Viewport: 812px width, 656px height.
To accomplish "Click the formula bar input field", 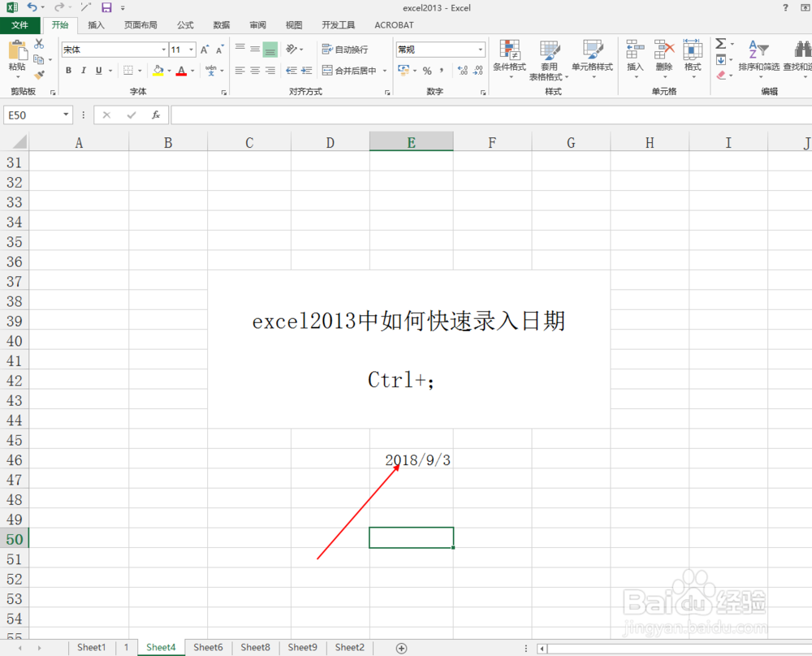I will pos(491,115).
